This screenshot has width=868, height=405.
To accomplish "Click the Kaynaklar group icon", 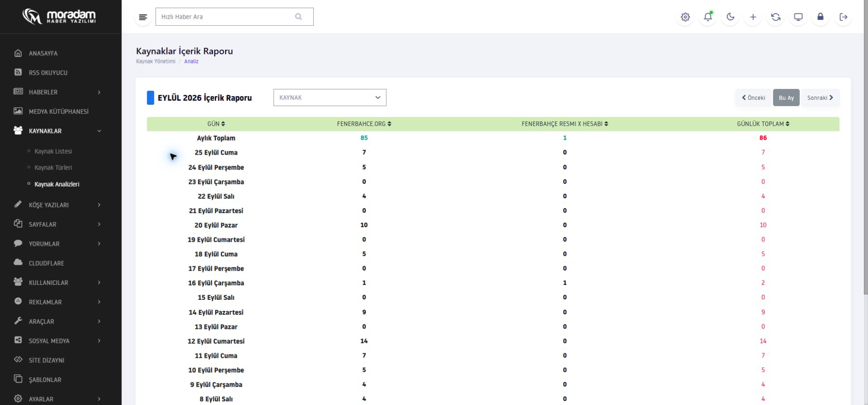I will tap(18, 131).
